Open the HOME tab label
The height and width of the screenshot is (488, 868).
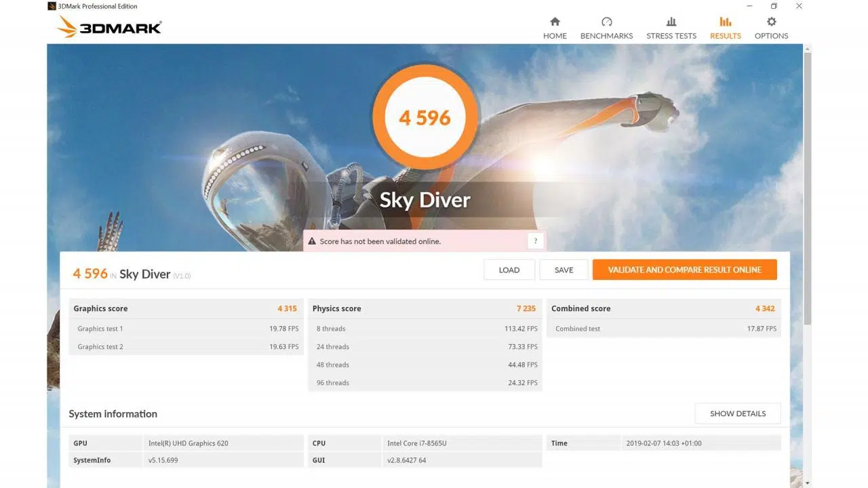click(x=555, y=36)
